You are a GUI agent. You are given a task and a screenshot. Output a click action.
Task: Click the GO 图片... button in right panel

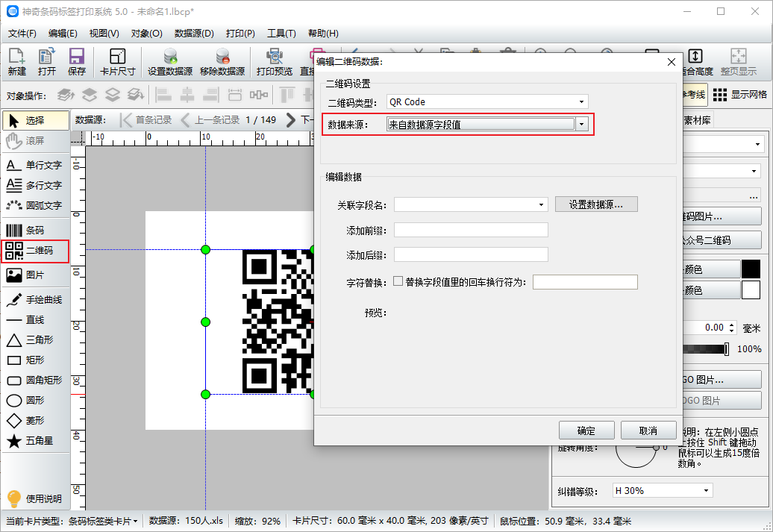coord(722,380)
